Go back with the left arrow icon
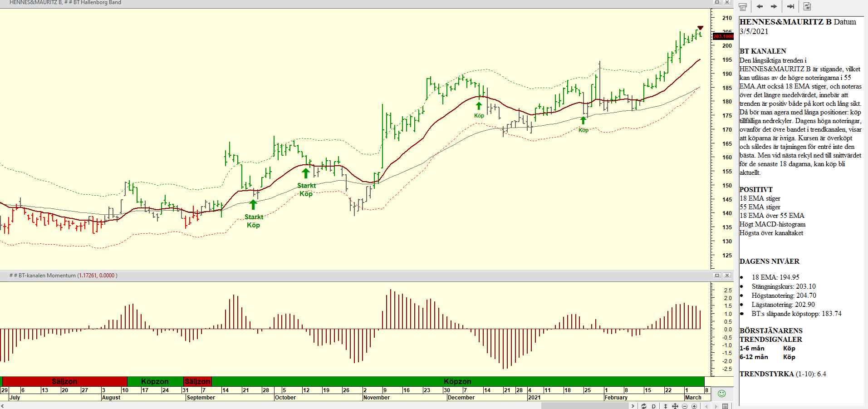Image resolution: width=868 pixels, height=409 pixels. pos(760,6)
